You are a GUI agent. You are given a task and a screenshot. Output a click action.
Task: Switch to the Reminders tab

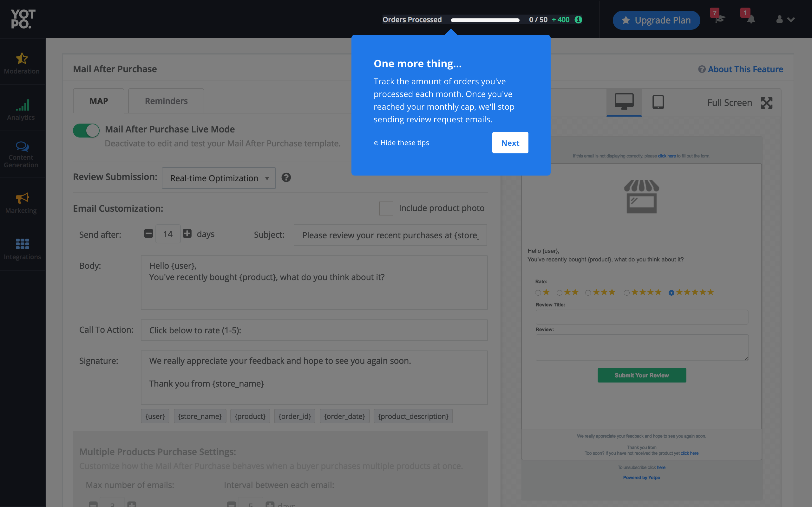click(166, 101)
